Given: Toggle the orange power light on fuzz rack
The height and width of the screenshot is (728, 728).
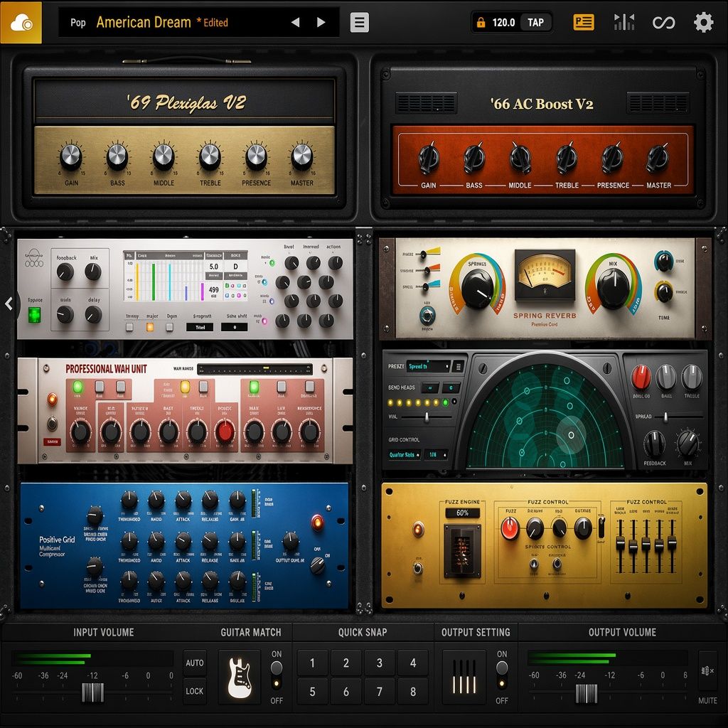Looking at the screenshot, I should (x=418, y=529).
